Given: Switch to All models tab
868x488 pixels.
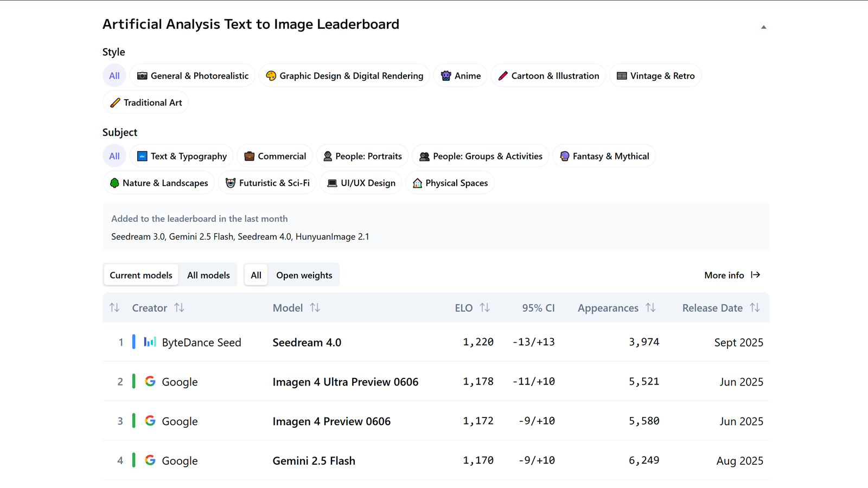Looking at the screenshot, I should click(x=208, y=275).
